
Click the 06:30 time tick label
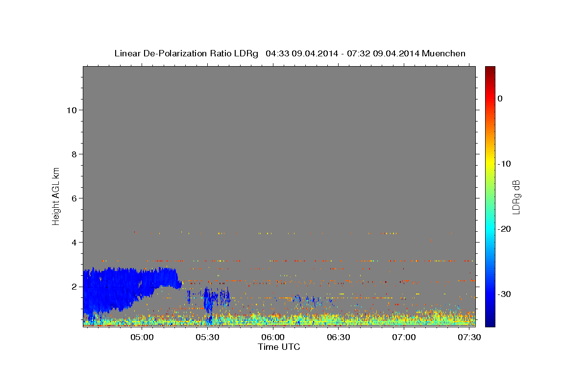pyautogui.click(x=338, y=338)
